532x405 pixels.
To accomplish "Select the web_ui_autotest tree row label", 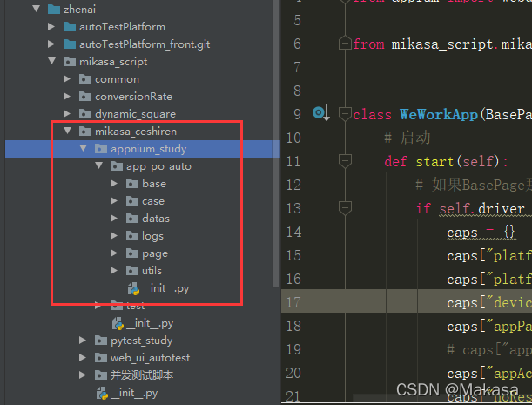I will [x=150, y=358].
